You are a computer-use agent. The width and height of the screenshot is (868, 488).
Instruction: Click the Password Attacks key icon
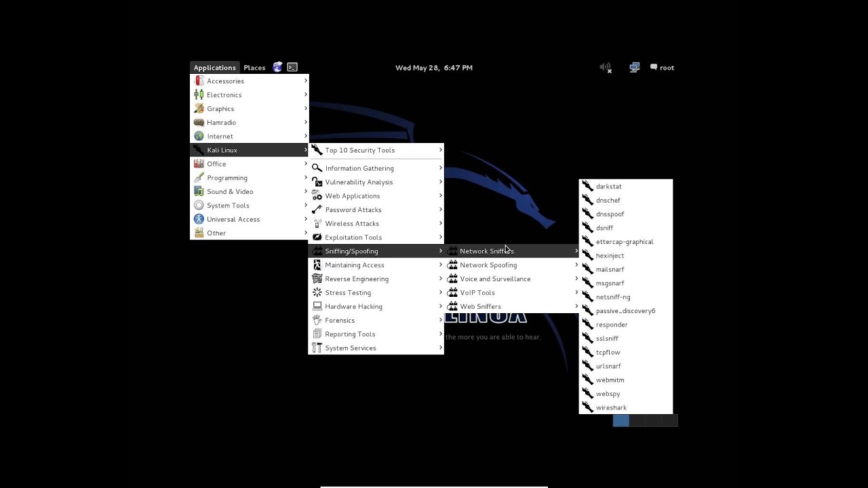317,209
